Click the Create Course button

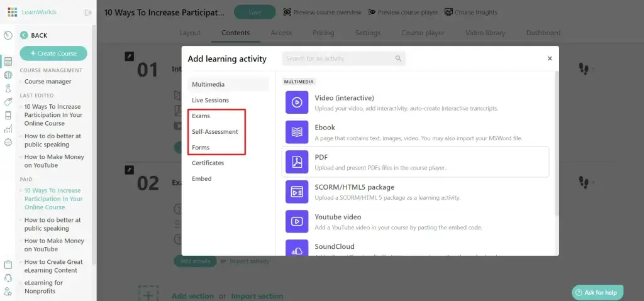[x=53, y=53]
